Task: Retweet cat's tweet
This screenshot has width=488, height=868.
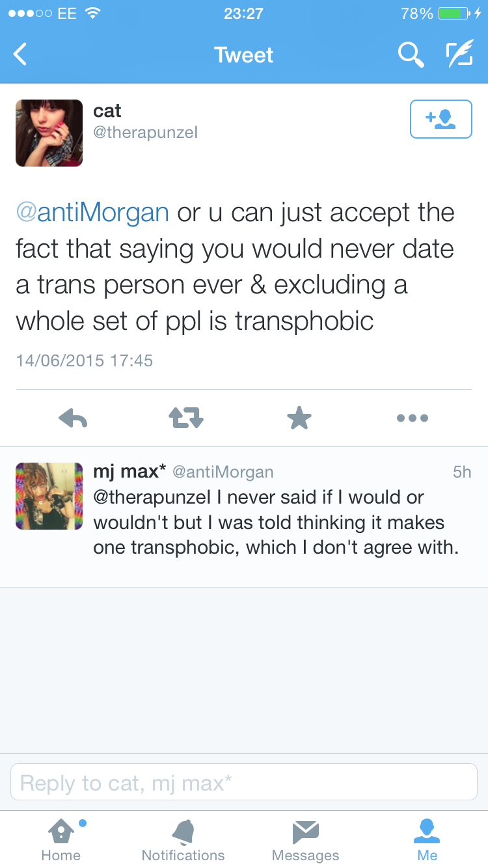Action: click(x=187, y=418)
